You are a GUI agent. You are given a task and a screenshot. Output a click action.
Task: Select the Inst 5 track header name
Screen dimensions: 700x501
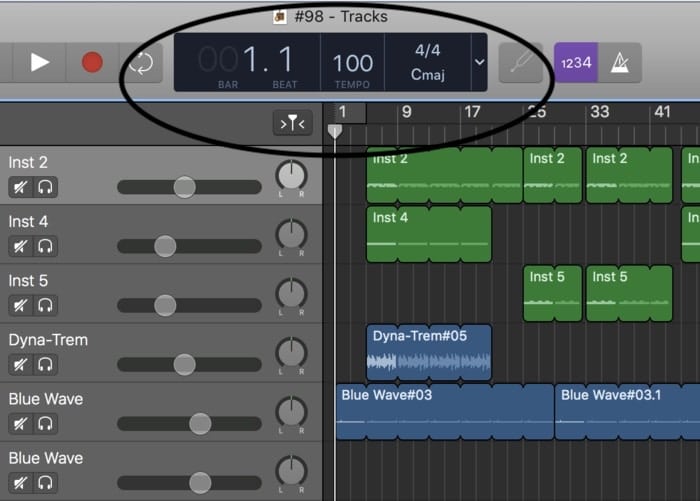coord(28,280)
